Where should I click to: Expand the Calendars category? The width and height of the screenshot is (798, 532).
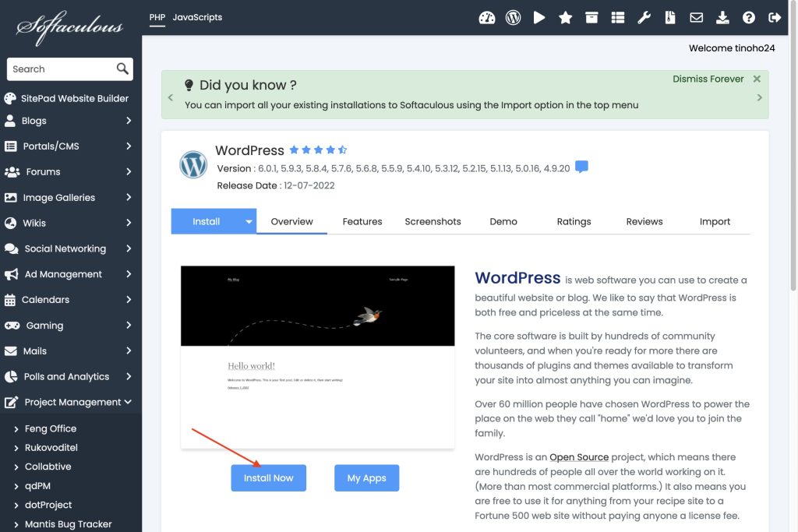(68, 300)
